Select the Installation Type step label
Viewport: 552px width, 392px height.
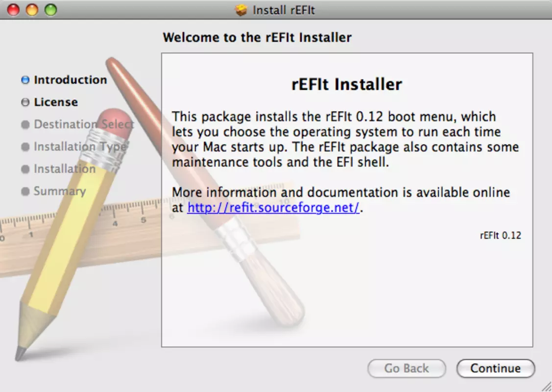80,147
